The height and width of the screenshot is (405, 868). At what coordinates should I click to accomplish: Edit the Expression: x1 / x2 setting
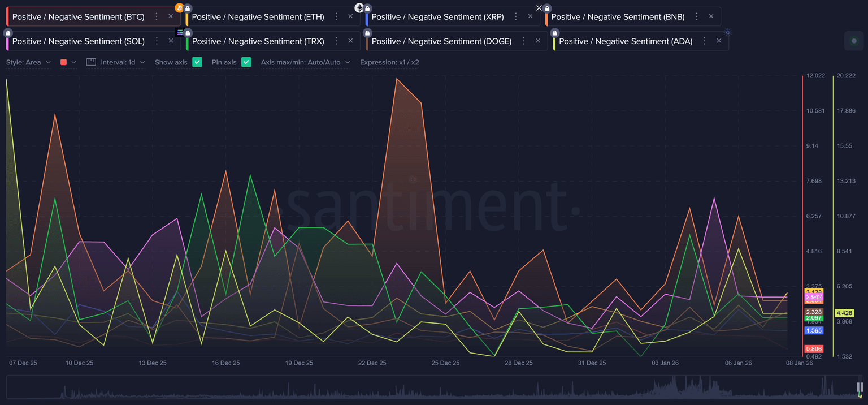[389, 62]
